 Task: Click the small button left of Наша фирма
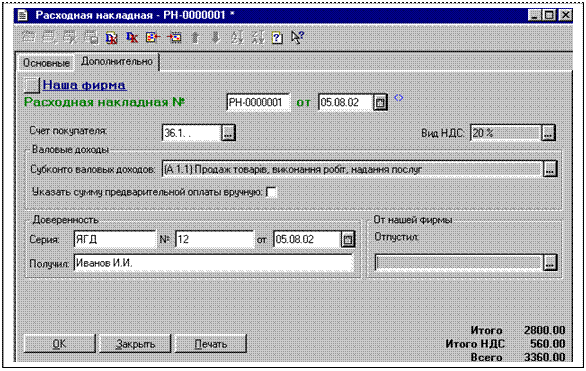click(32, 85)
